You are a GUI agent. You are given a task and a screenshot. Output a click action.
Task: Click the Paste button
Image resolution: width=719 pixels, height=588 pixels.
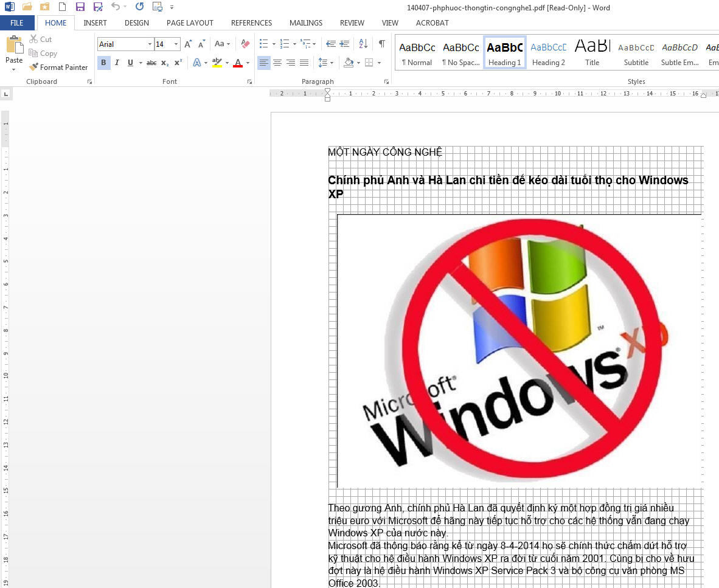(x=13, y=52)
